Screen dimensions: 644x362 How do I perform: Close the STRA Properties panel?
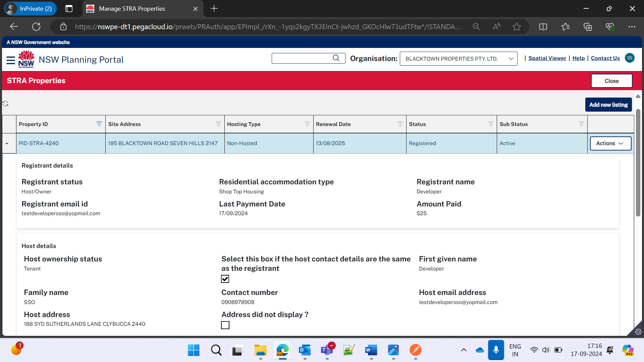pos(611,81)
